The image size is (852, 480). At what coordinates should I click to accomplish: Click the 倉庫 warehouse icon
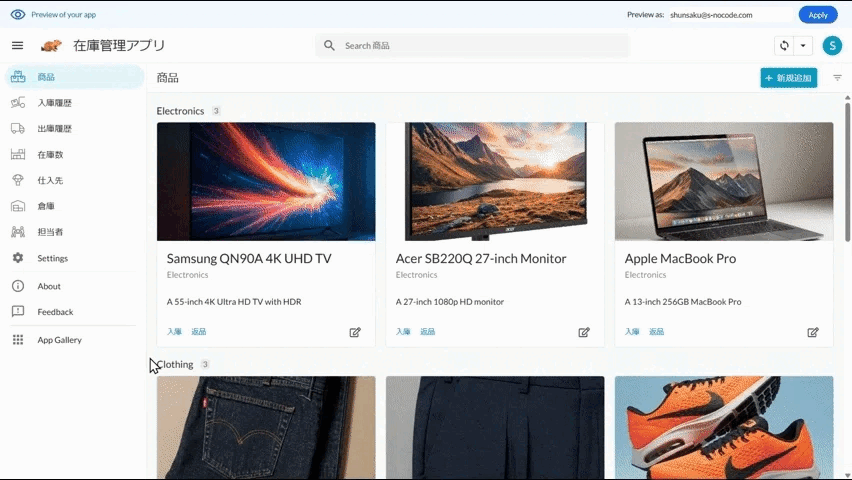18,206
